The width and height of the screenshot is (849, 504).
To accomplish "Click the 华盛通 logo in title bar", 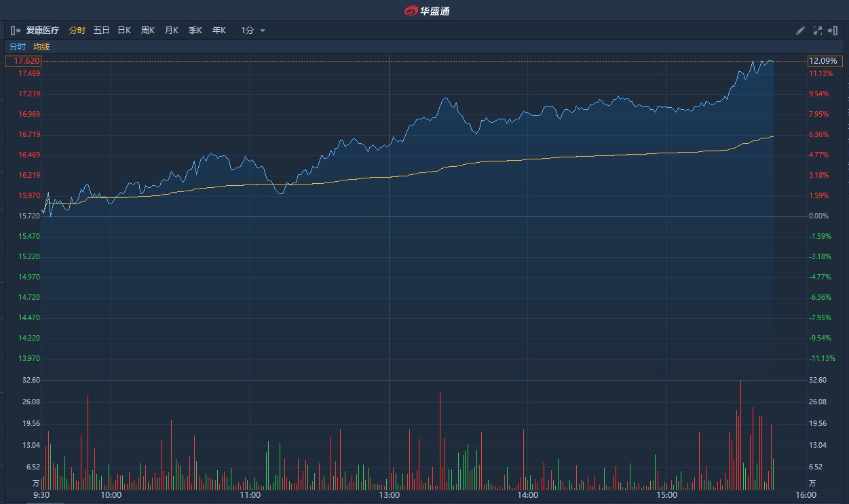I will [x=427, y=10].
